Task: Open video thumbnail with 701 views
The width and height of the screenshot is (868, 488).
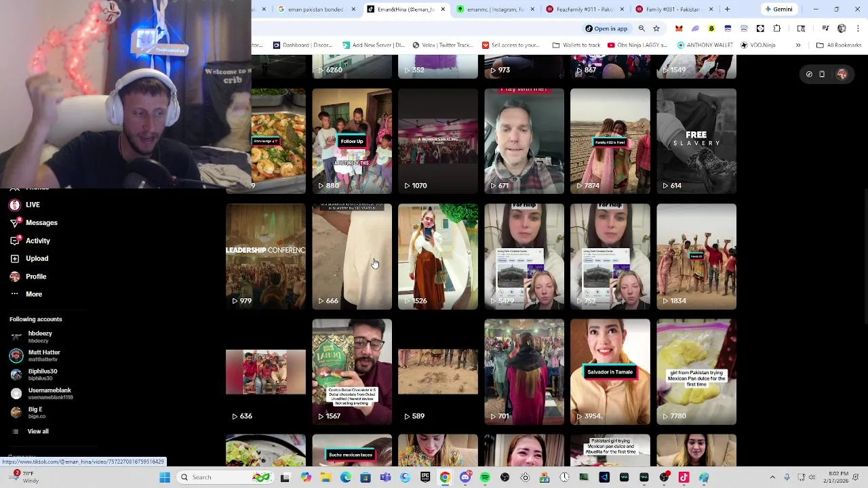Action: tap(524, 371)
